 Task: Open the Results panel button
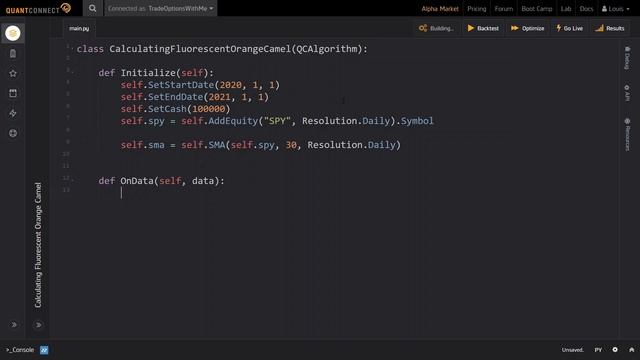point(610,28)
